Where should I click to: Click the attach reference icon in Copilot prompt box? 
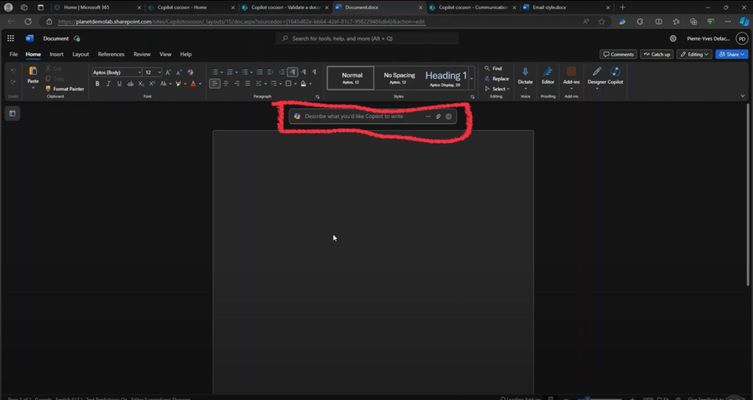pyautogui.click(x=438, y=116)
